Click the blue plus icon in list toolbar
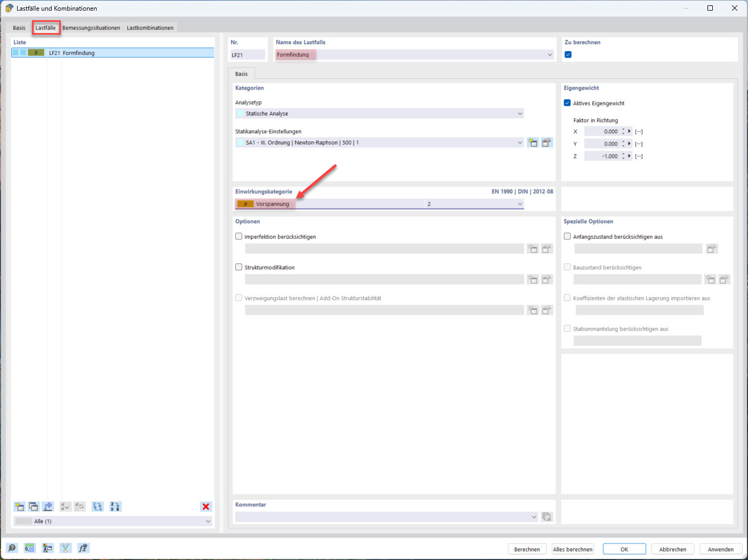This screenshot has height=560, width=748. 48,507
